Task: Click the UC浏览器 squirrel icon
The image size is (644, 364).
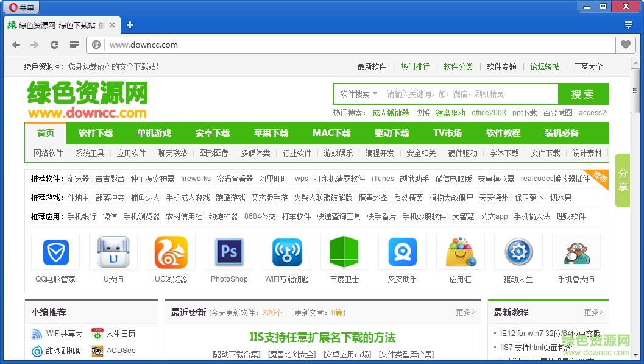Action: tap(171, 252)
